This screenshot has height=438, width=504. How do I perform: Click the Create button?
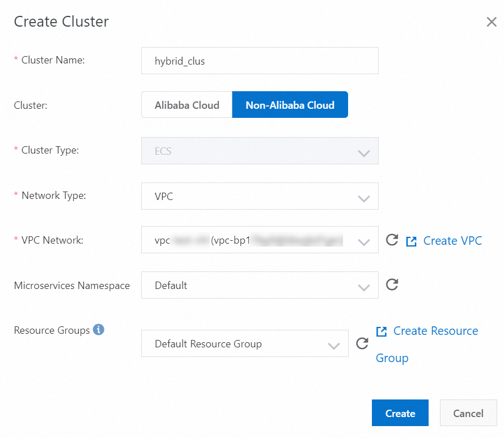coord(400,413)
